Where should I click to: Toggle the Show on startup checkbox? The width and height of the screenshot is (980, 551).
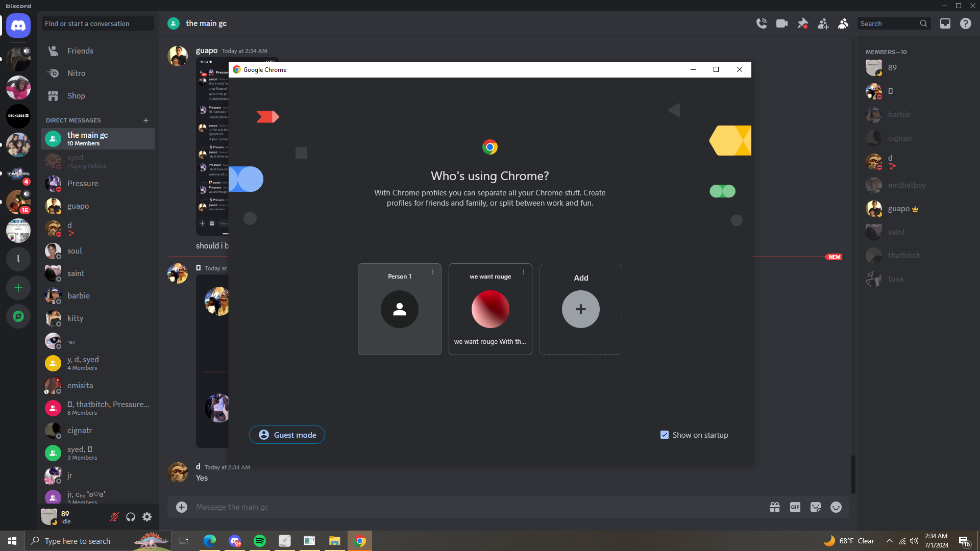[x=665, y=435]
